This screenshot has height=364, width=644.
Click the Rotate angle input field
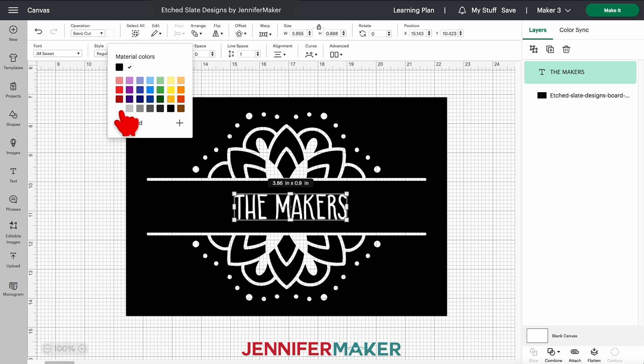(x=377, y=33)
